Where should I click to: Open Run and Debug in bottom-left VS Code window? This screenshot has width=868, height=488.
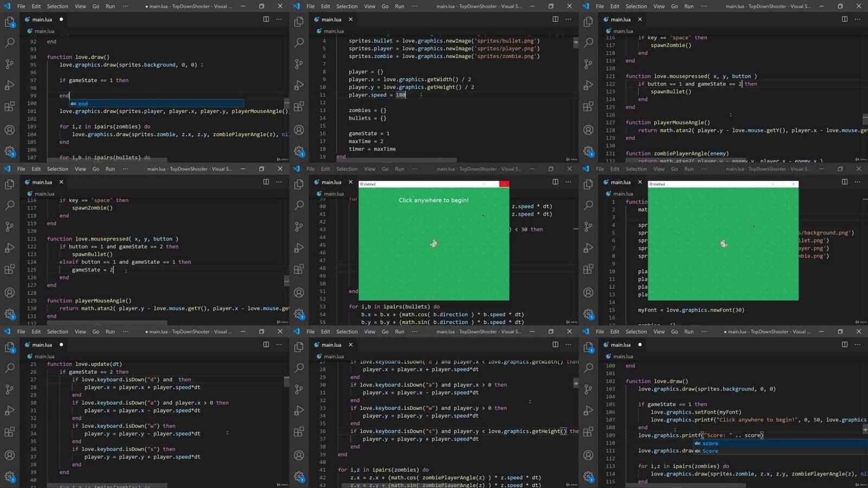10,411
